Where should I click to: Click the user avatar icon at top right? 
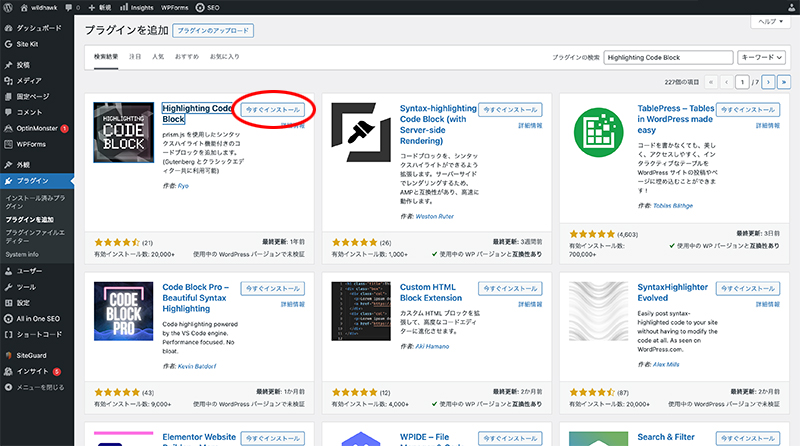pyautogui.click(x=793, y=6)
